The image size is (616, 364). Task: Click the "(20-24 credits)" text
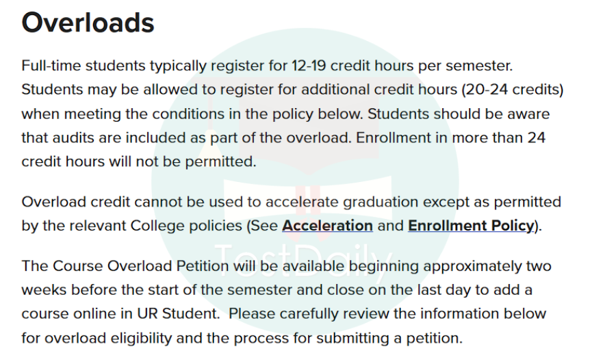point(512,90)
